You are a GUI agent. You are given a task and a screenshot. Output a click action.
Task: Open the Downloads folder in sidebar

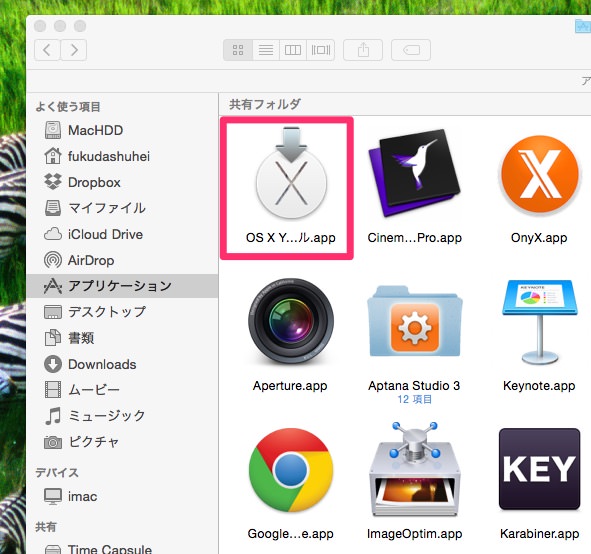[122, 364]
